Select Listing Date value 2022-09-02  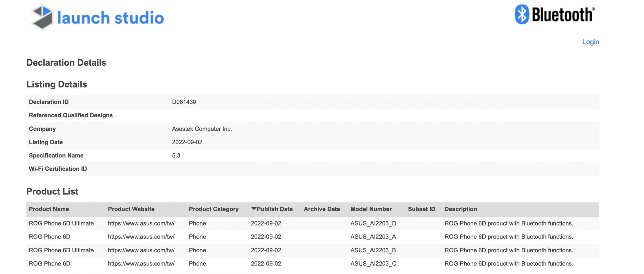pos(187,142)
